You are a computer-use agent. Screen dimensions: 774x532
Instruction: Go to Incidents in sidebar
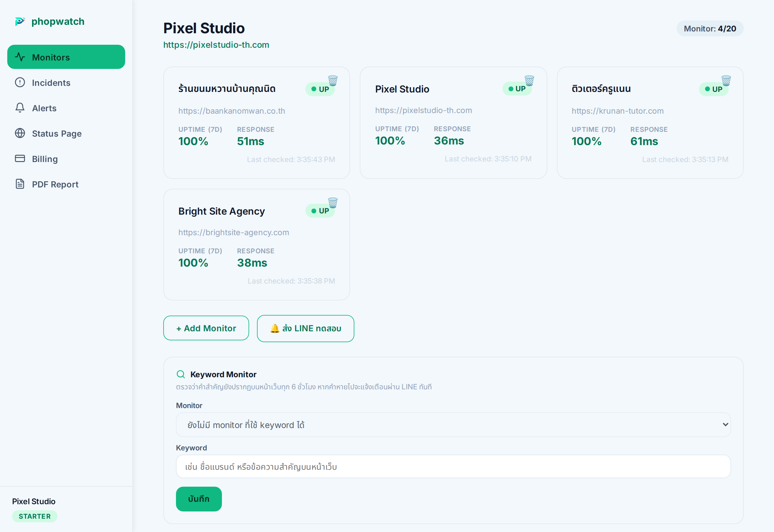click(66, 82)
